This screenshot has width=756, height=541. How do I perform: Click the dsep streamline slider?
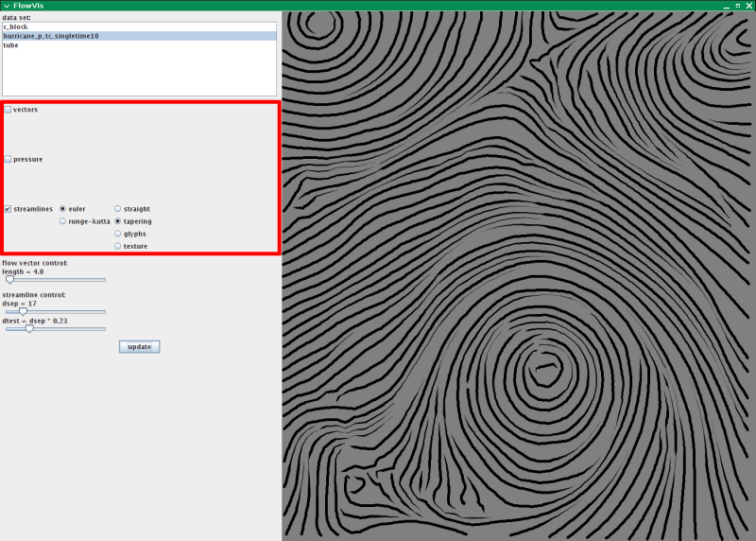click(55, 311)
